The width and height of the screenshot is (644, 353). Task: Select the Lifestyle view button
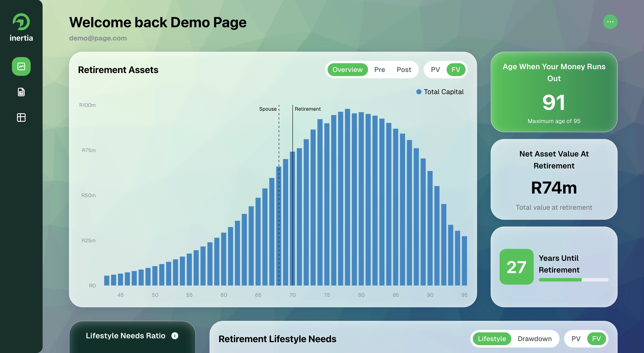coord(492,339)
